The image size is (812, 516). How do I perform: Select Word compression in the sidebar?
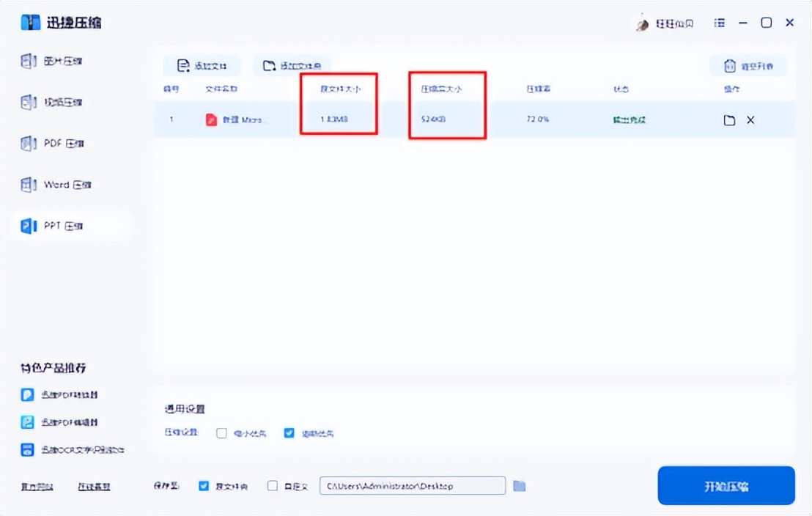pos(56,185)
